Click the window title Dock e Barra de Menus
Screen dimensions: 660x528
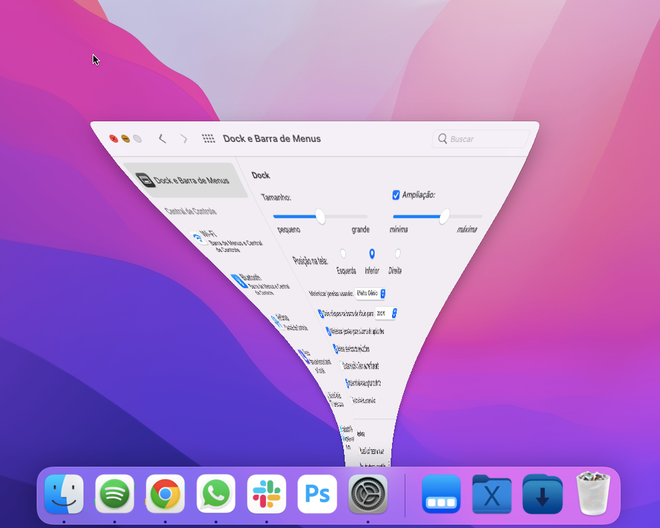272,139
